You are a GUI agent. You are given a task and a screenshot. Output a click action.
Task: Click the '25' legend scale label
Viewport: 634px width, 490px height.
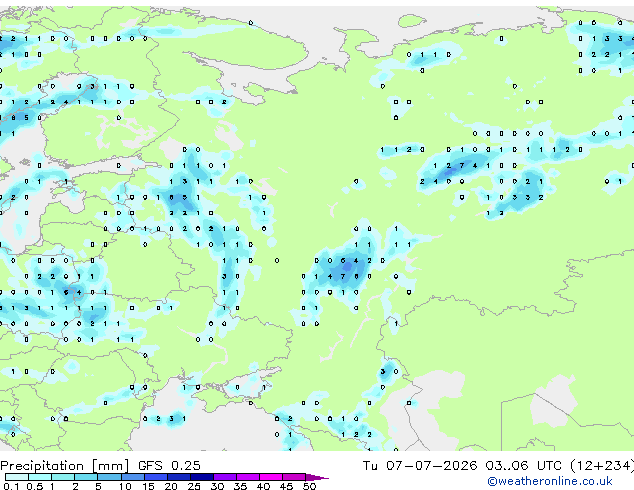(x=194, y=486)
